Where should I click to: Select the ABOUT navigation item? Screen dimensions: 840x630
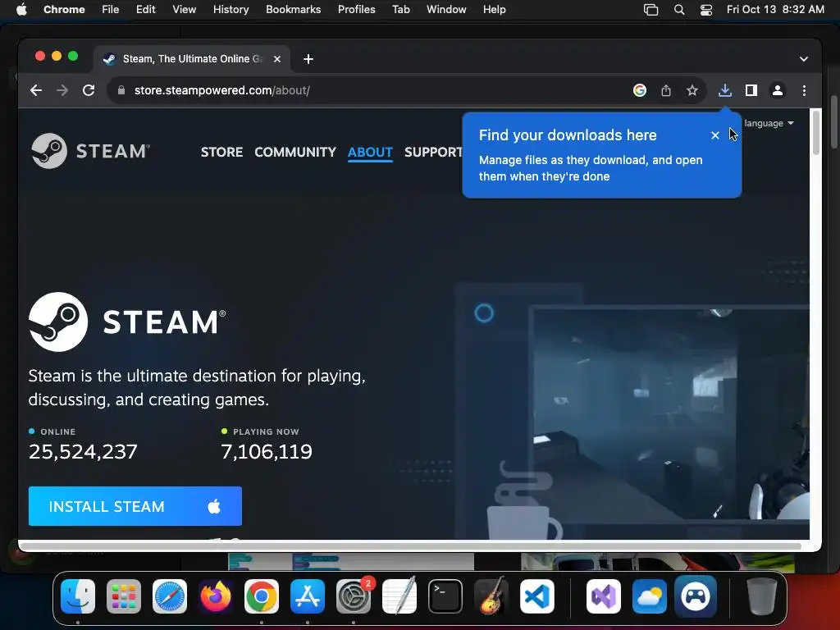click(x=370, y=152)
